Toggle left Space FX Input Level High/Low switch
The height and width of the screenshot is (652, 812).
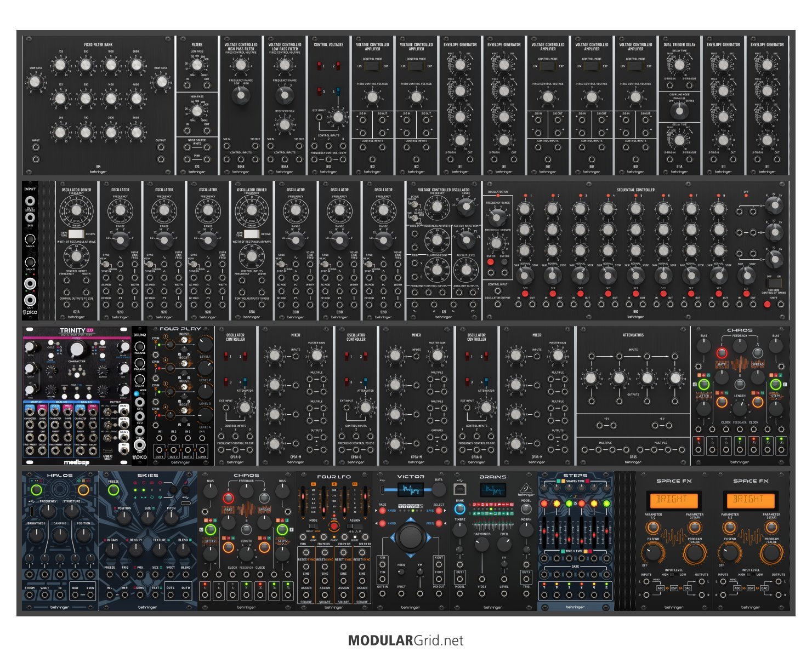675,575
